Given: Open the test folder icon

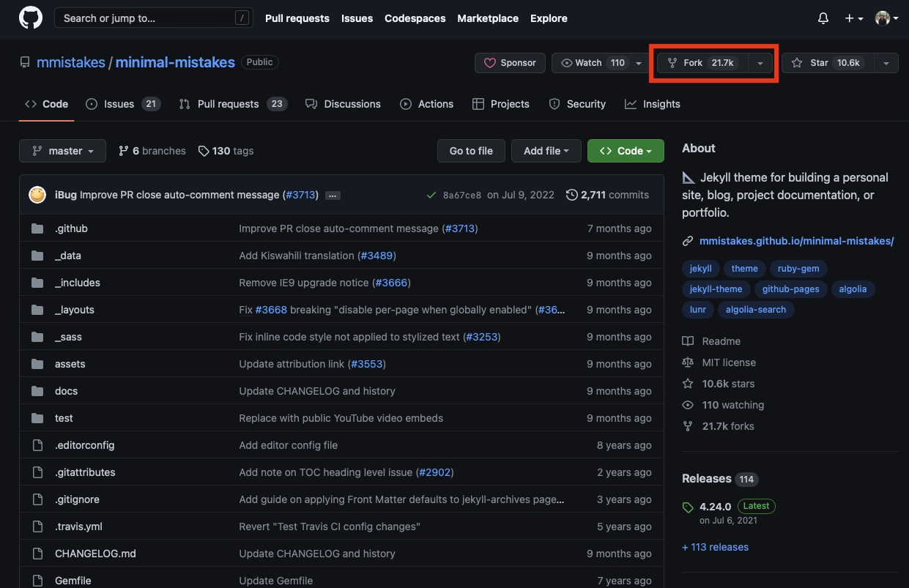Looking at the screenshot, I should pyautogui.click(x=37, y=418).
